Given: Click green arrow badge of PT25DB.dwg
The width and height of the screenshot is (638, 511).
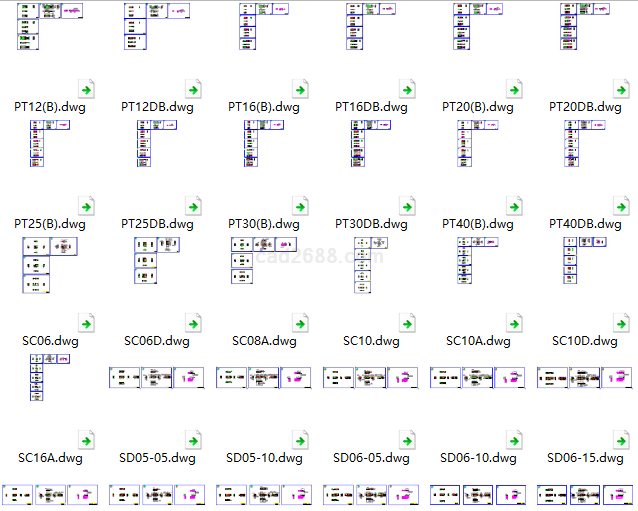Looking at the screenshot, I should 194,206.
